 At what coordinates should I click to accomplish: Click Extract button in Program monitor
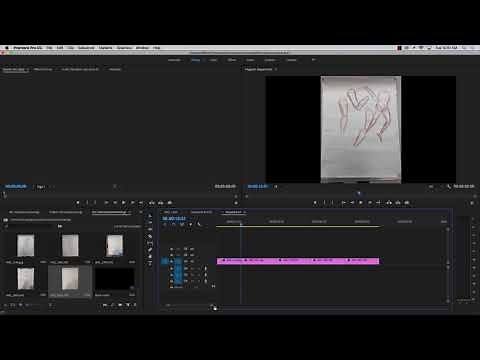(398, 203)
